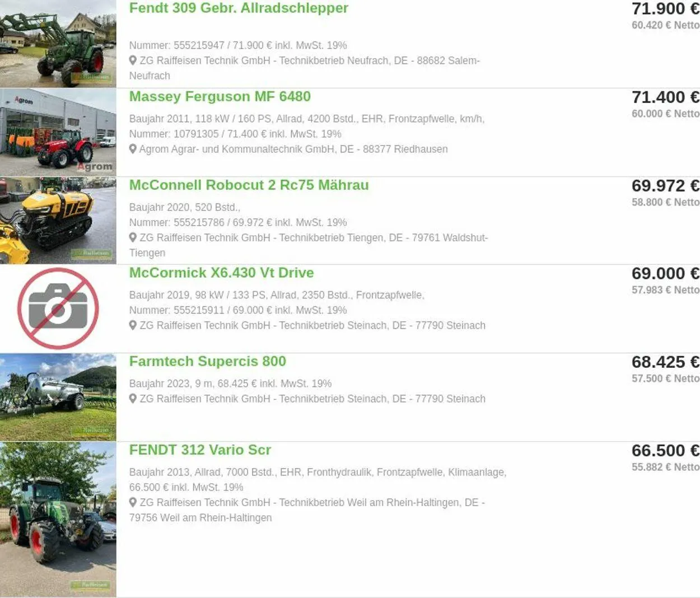Viewport: 700px width, 598px height.
Task: View red Massey Ferguson tractor thumbnail
Action: pyautogui.click(x=58, y=132)
